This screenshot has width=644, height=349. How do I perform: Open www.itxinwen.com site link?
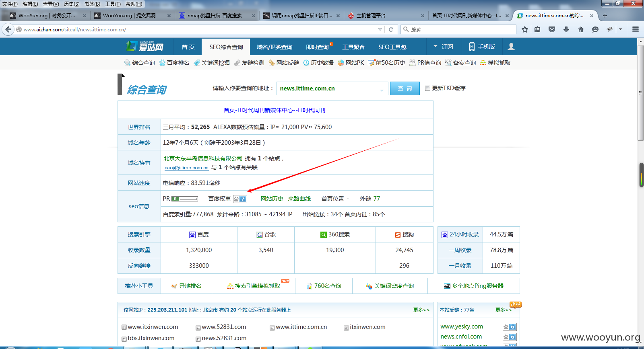click(153, 327)
